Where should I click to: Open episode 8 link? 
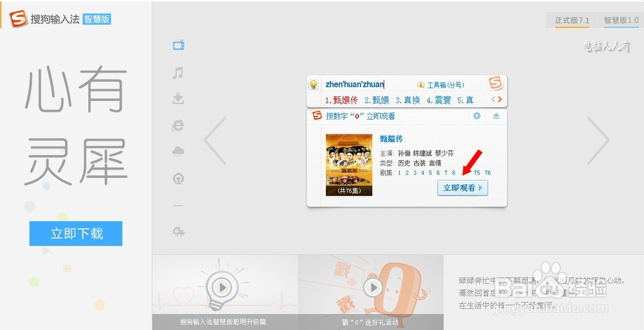coord(453,173)
